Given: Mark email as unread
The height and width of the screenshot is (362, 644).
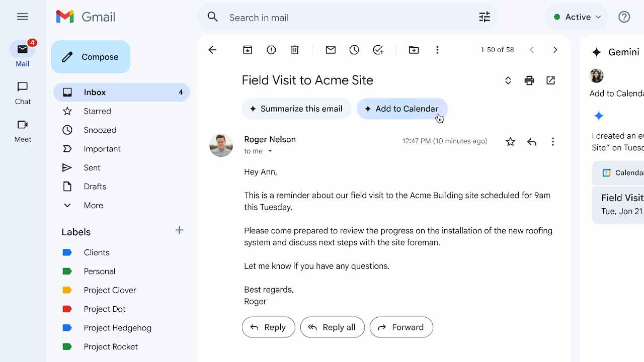Looking at the screenshot, I should tap(331, 50).
